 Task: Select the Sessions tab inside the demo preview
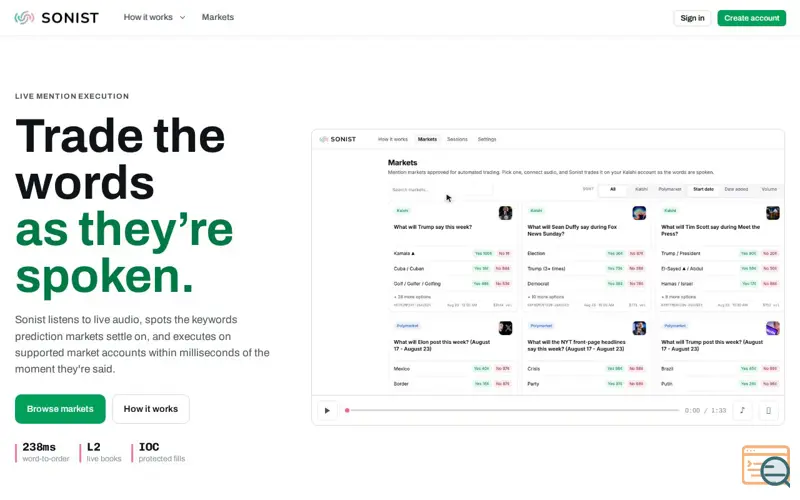click(457, 139)
